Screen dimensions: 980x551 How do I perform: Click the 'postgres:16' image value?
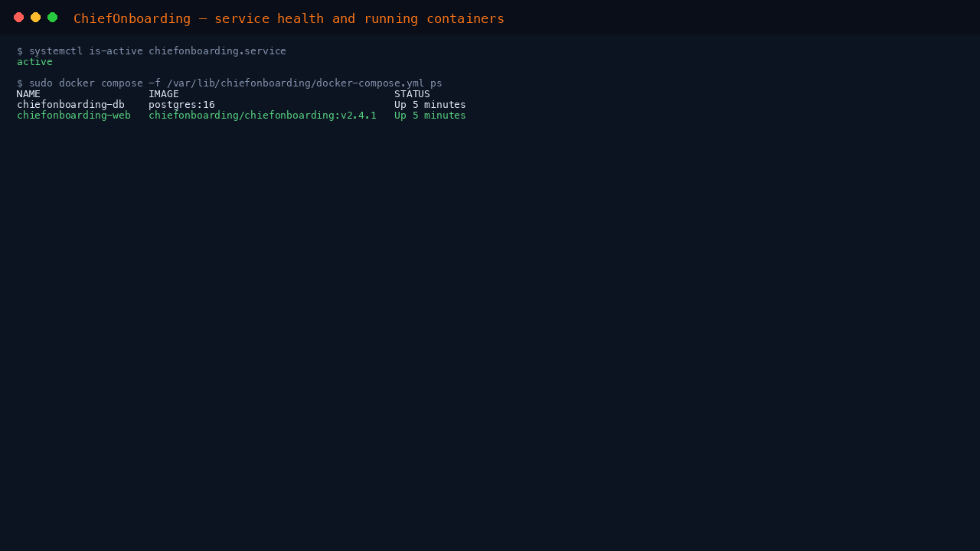coord(181,105)
